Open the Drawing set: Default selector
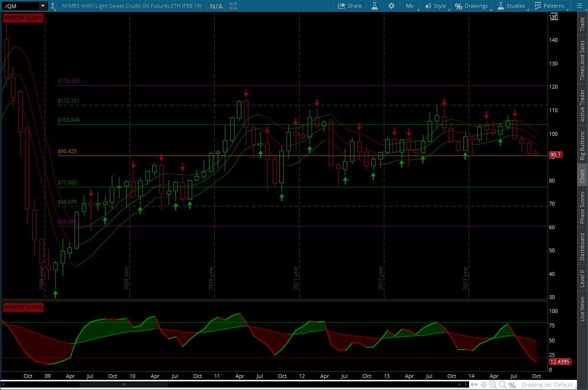Image resolution: width=588 pixels, height=390 pixels. tap(547, 384)
